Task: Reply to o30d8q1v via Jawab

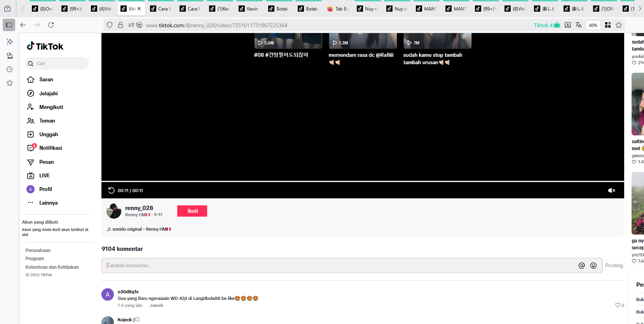Action: (x=156, y=305)
